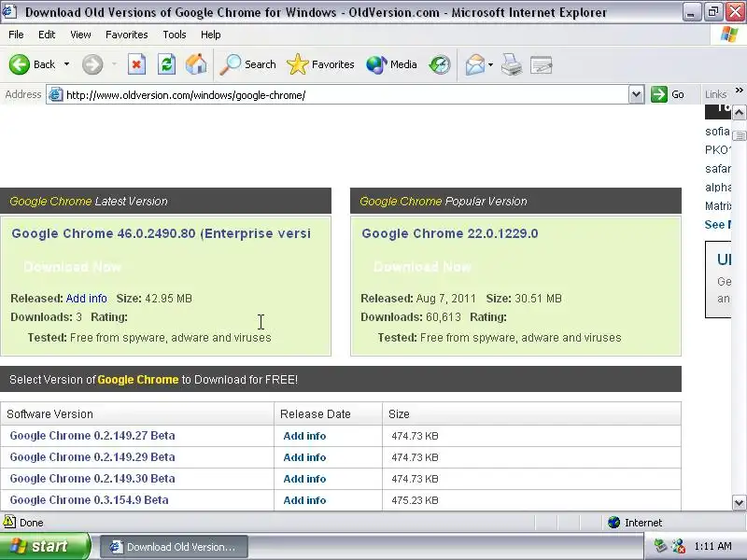
Task: Expand the Mail icon's dropdown arrow
Action: (491, 64)
